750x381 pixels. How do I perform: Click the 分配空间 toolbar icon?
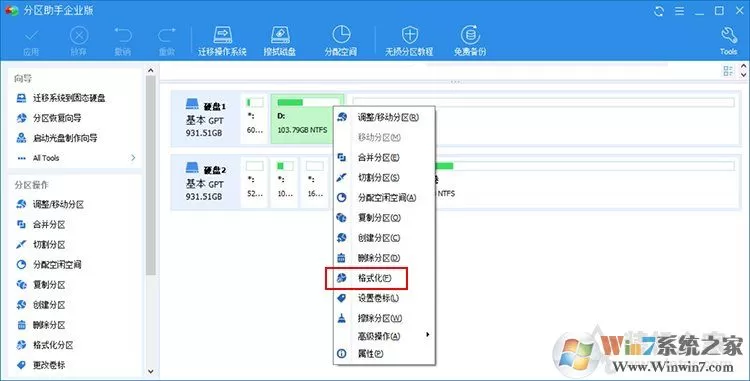(x=341, y=35)
